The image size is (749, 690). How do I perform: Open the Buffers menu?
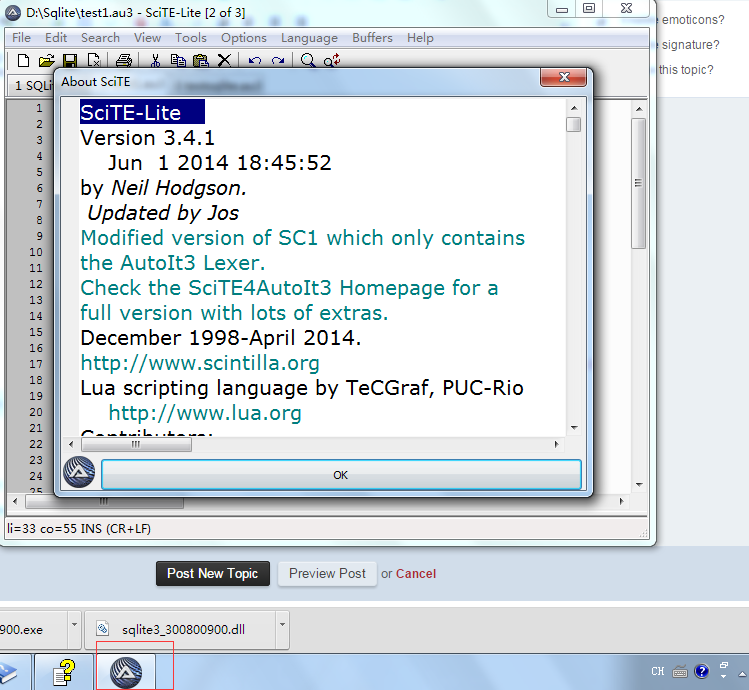(372, 38)
